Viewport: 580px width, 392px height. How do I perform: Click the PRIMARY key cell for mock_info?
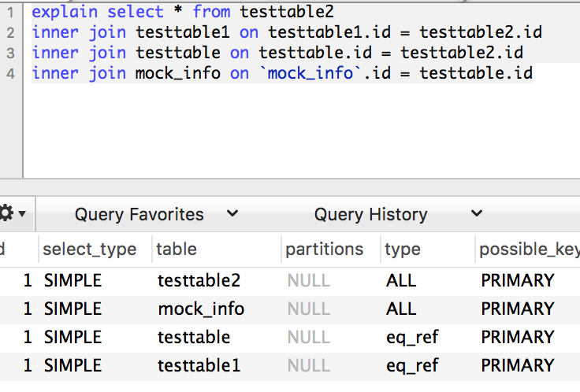tap(518, 309)
